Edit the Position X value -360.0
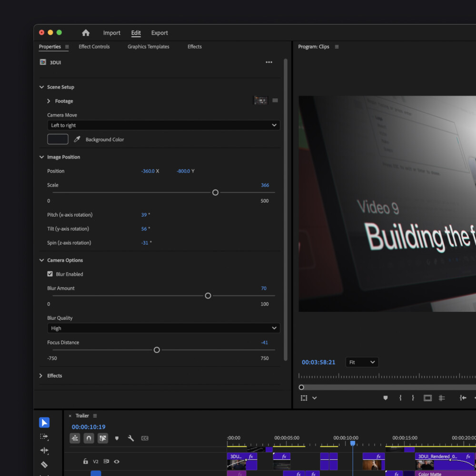This screenshot has width=476, height=476. [x=148, y=171]
